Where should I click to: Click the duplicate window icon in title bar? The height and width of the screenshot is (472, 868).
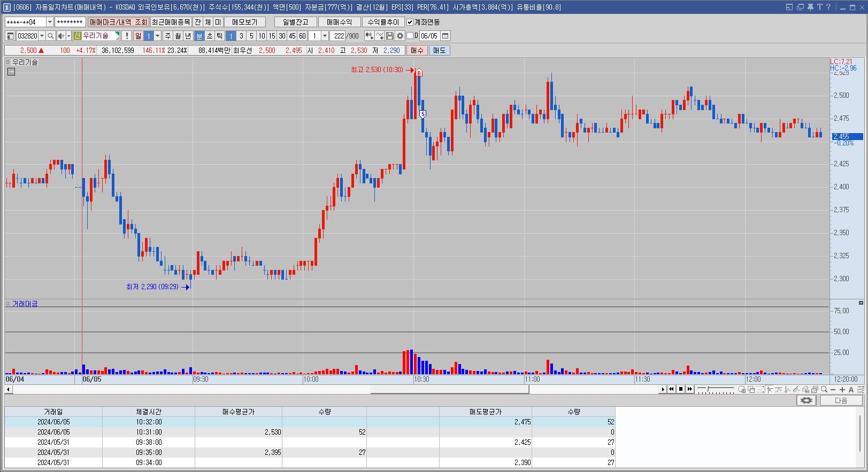(800, 7)
